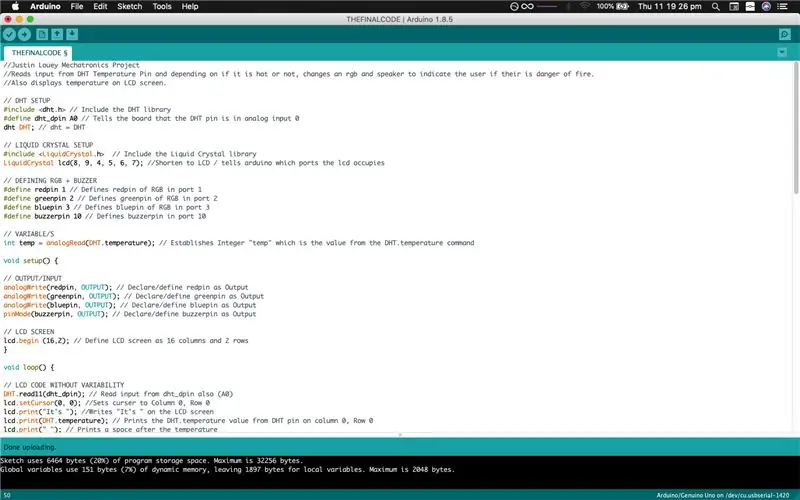Open the File menu
Screen dimensions: 800x500
point(77,7)
